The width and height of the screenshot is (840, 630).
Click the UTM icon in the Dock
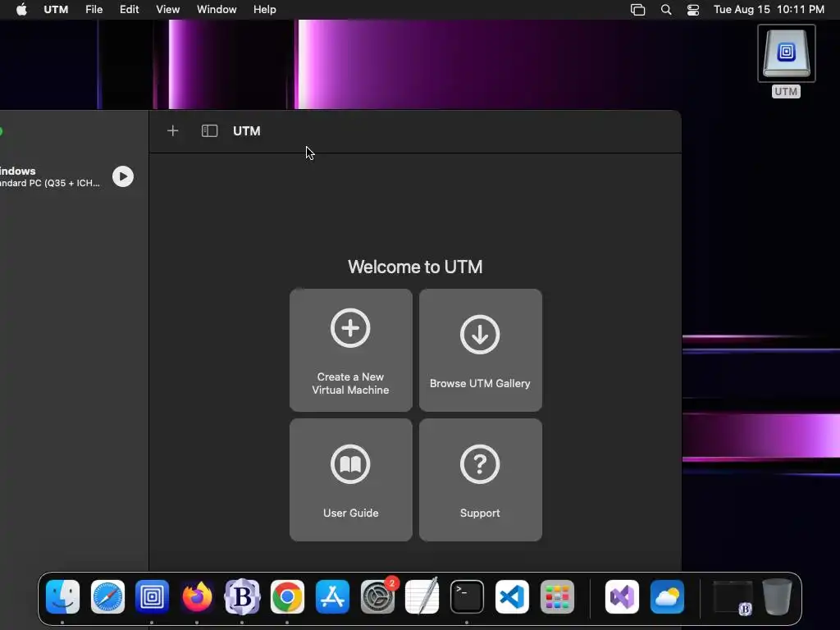152,596
